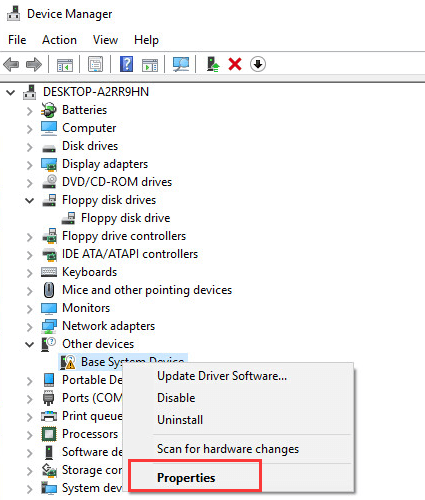This screenshot has height=500, width=425.
Task: Click the down-arrow Disable toolbar icon
Action: [x=258, y=64]
